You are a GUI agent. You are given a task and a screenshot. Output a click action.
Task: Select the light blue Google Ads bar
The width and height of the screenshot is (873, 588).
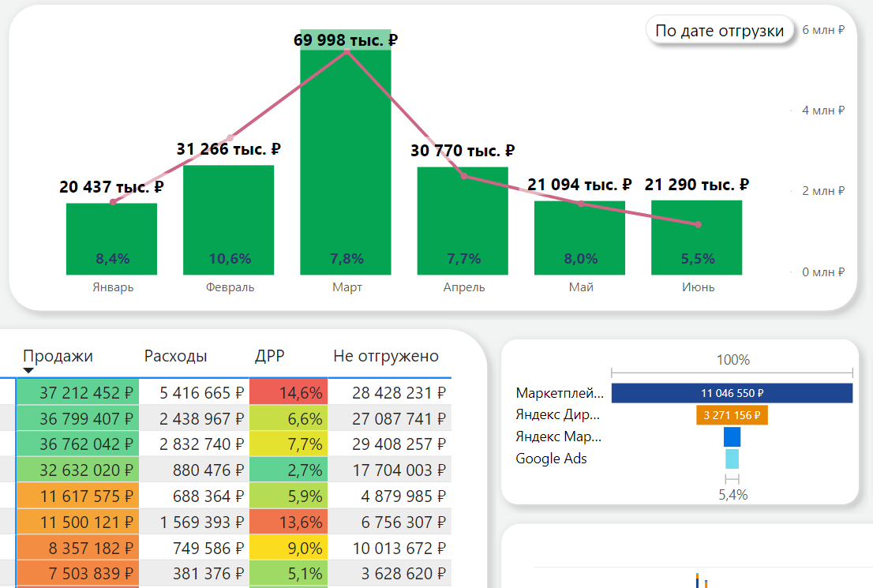(x=732, y=459)
